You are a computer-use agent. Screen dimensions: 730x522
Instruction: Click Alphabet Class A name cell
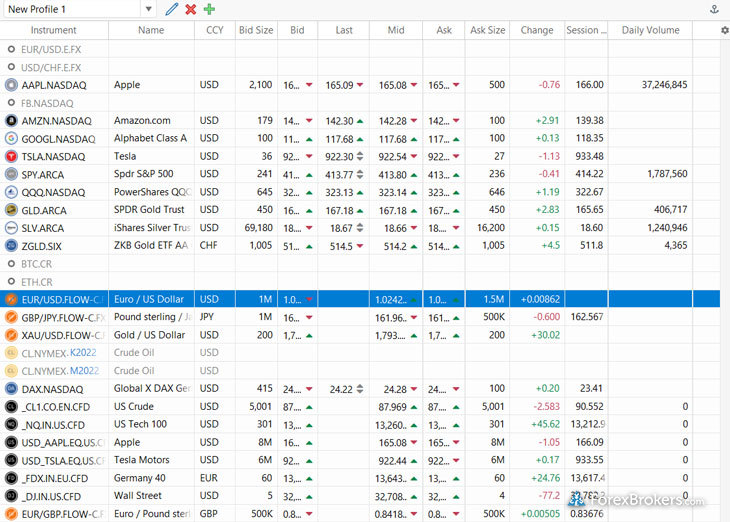pyautogui.click(x=150, y=139)
